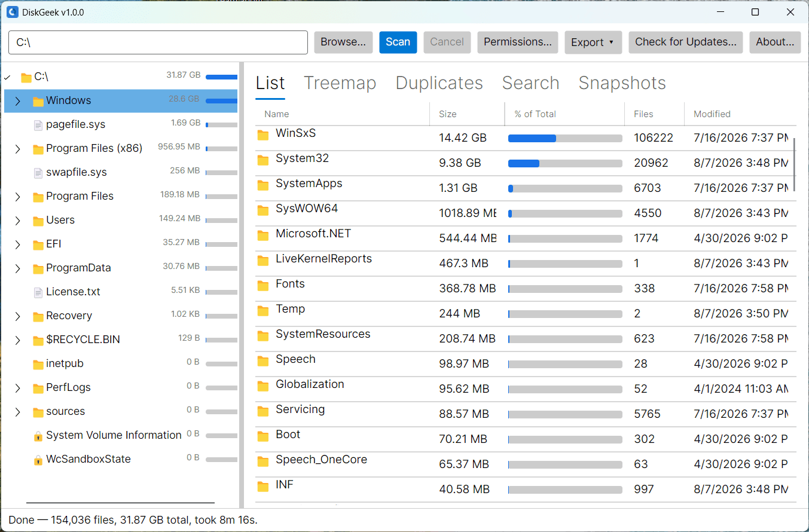Viewport: 809px width, 532px height.
Task: Click the Microsoft.NET folder icon
Action: pyautogui.click(x=263, y=235)
